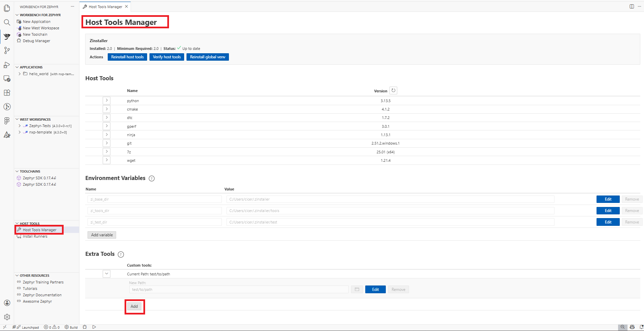644x331 pixels.
Task: Expand the python host tool row
Action: coord(106,100)
